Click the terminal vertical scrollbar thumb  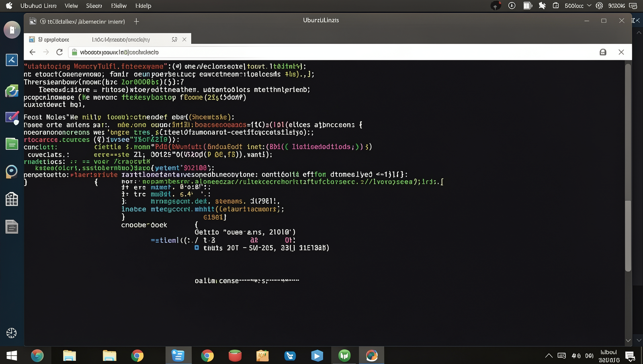point(628,235)
